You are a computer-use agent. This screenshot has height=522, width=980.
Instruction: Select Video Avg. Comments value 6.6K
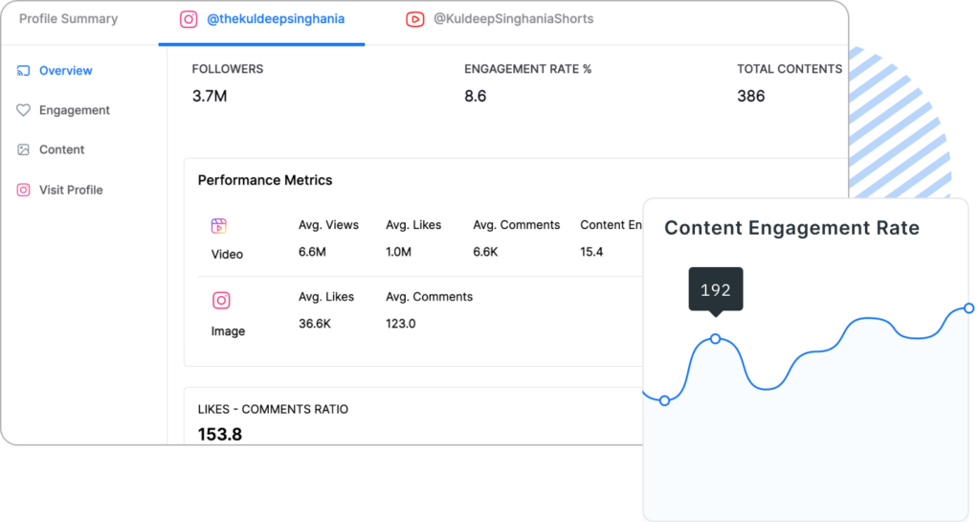click(485, 252)
